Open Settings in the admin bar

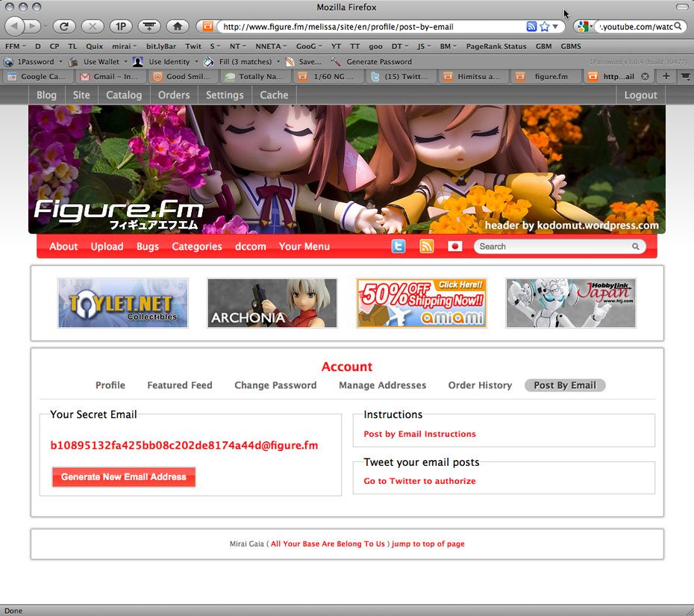pos(225,95)
